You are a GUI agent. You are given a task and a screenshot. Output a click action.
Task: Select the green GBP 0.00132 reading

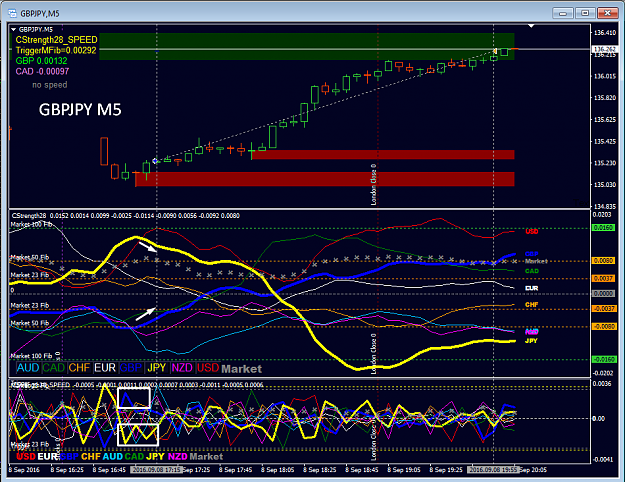[x=41, y=61]
